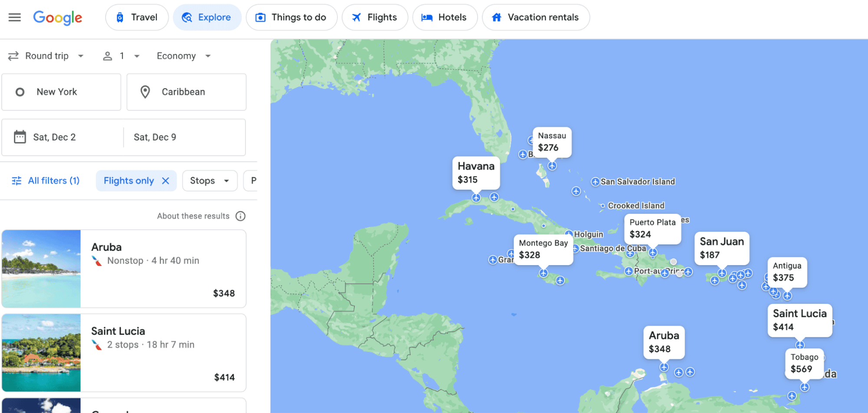This screenshot has width=868, height=413.
Task: Edit the New York origin field
Action: pyautogui.click(x=61, y=92)
